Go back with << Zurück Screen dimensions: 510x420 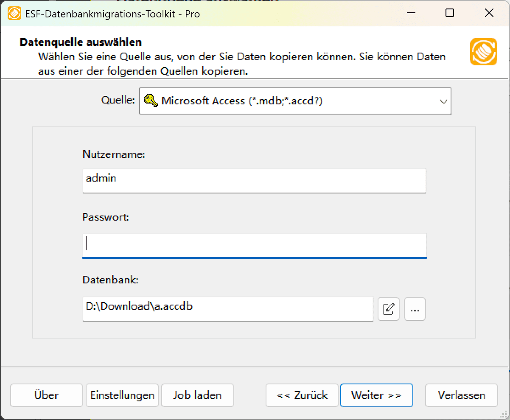pyautogui.click(x=302, y=395)
